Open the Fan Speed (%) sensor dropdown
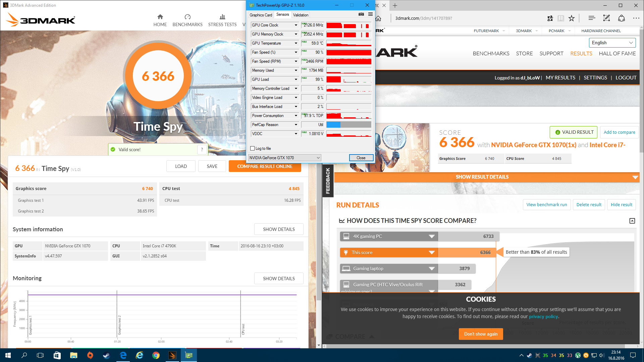This screenshot has width=644, height=362. 296,52
